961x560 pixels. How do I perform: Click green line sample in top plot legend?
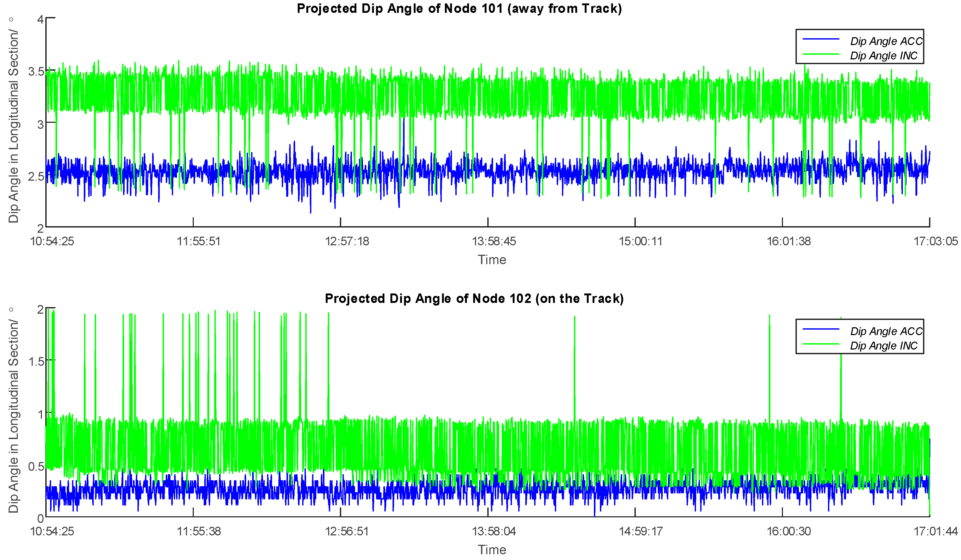click(821, 54)
